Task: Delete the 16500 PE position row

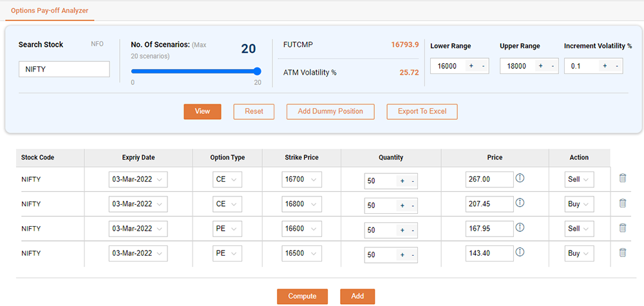Action: point(622,253)
